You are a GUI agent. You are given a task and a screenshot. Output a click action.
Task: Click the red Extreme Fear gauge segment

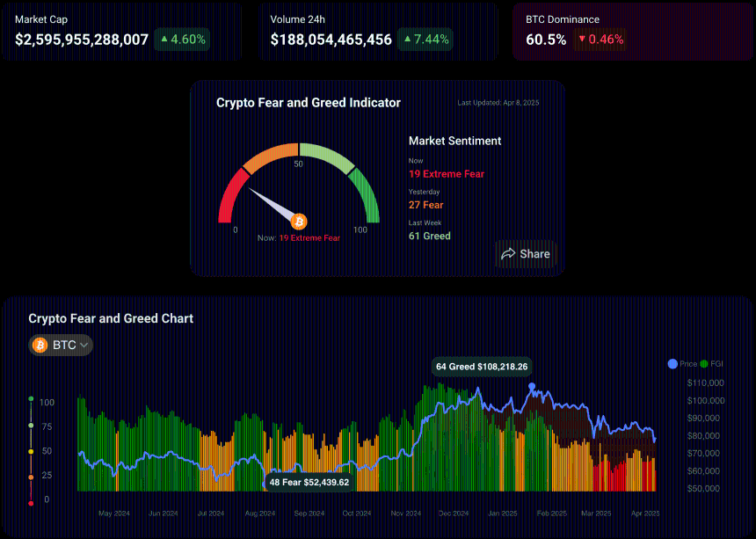(232, 197)
